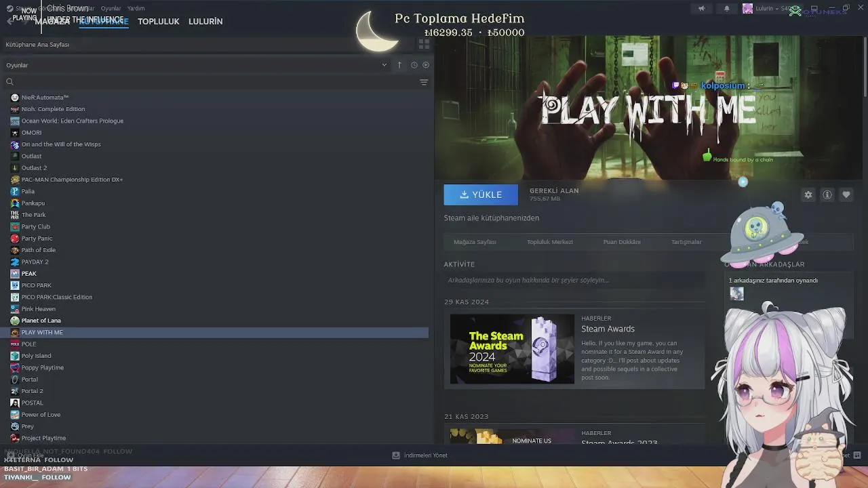Sort library ascending arrow icon
The width and height of the screenshot is (868, 488).
point(399,65)
